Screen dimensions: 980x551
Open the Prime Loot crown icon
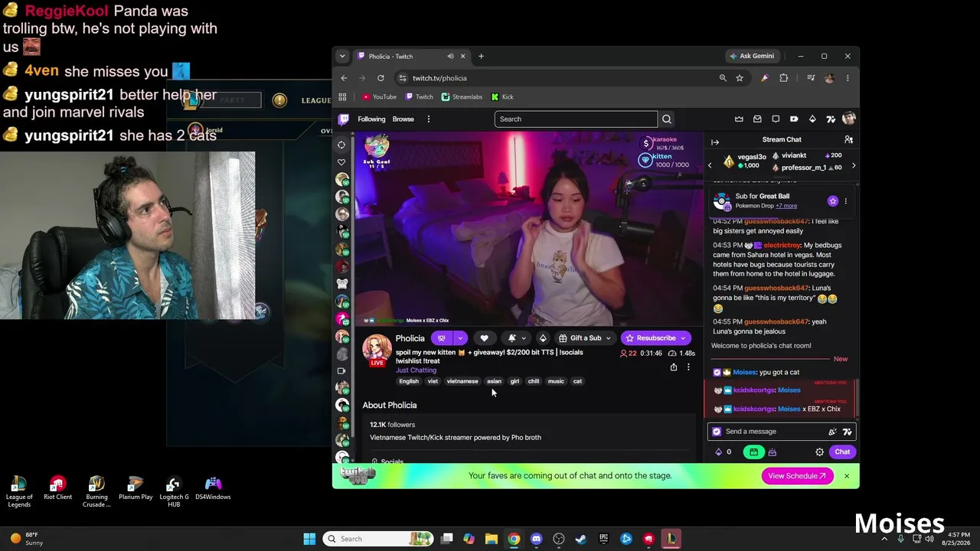tap(739, 119)
